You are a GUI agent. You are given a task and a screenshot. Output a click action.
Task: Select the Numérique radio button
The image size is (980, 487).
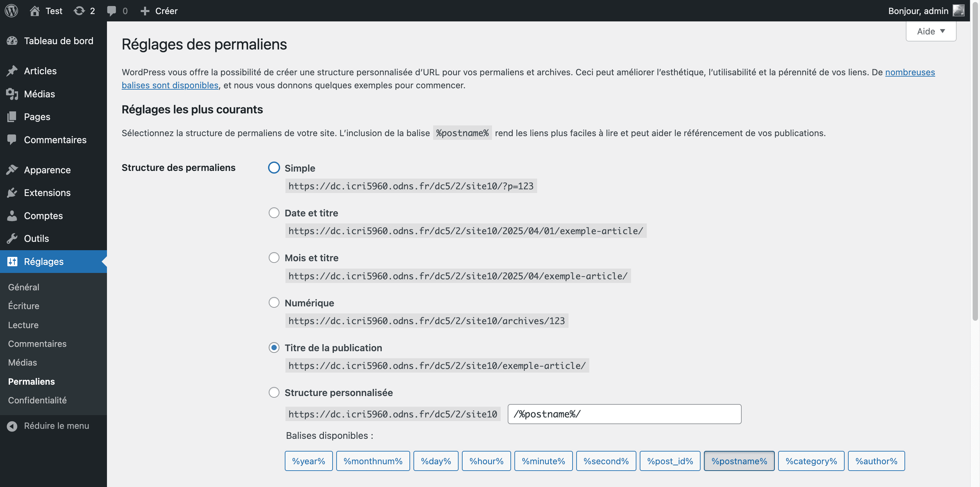pos(274,302)
